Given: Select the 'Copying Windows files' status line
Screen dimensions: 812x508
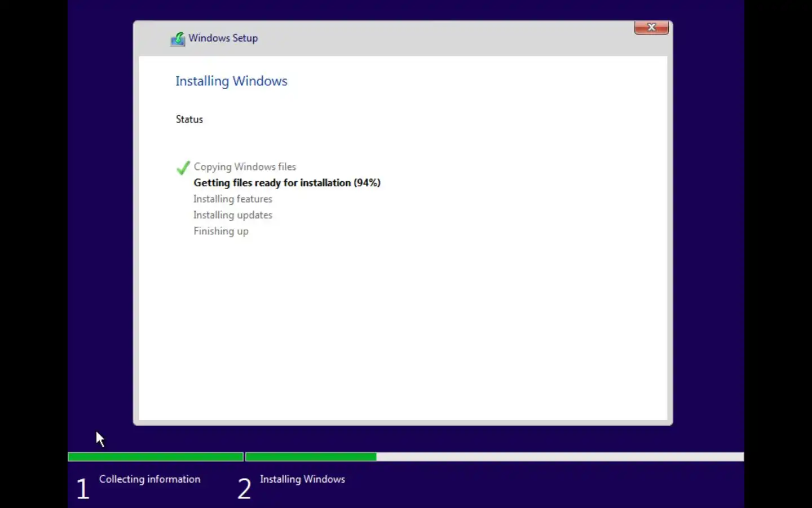Looking at the screenshot, I should [x=245, y=167].
